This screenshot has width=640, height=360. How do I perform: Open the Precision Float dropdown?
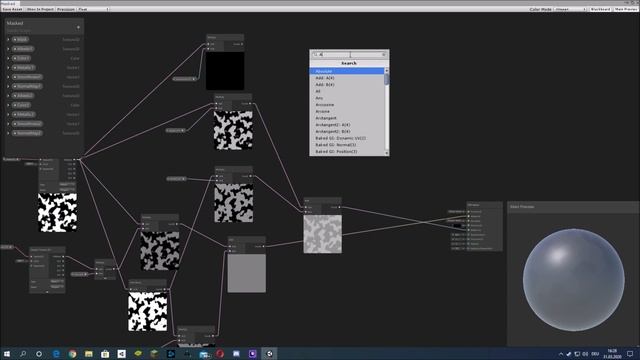(93, 9)
